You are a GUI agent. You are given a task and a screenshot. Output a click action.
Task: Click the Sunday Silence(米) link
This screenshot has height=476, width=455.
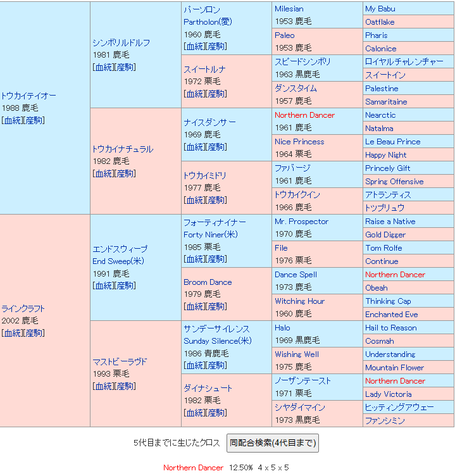(x=217, y=341)
